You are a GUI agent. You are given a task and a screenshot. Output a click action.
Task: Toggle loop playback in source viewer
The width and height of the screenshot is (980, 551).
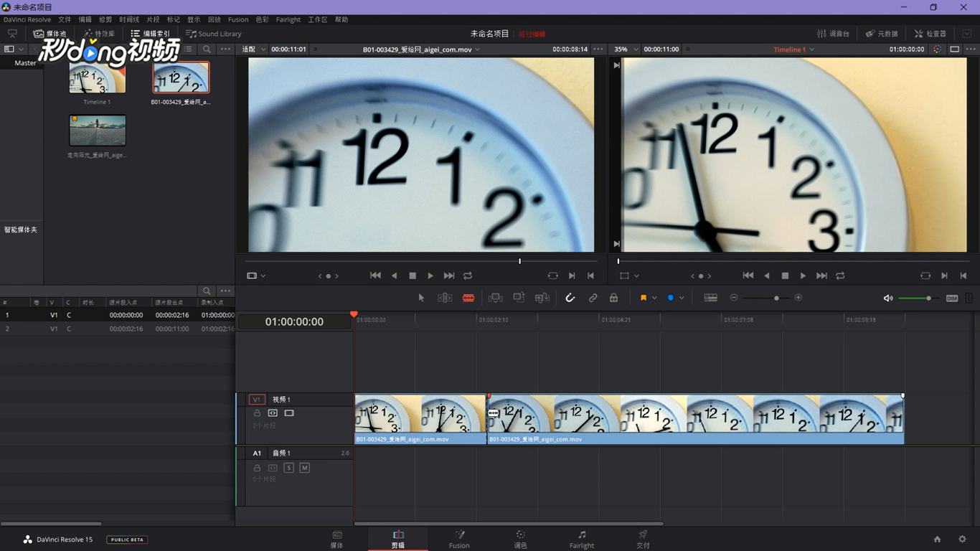[x=468, y=275]
